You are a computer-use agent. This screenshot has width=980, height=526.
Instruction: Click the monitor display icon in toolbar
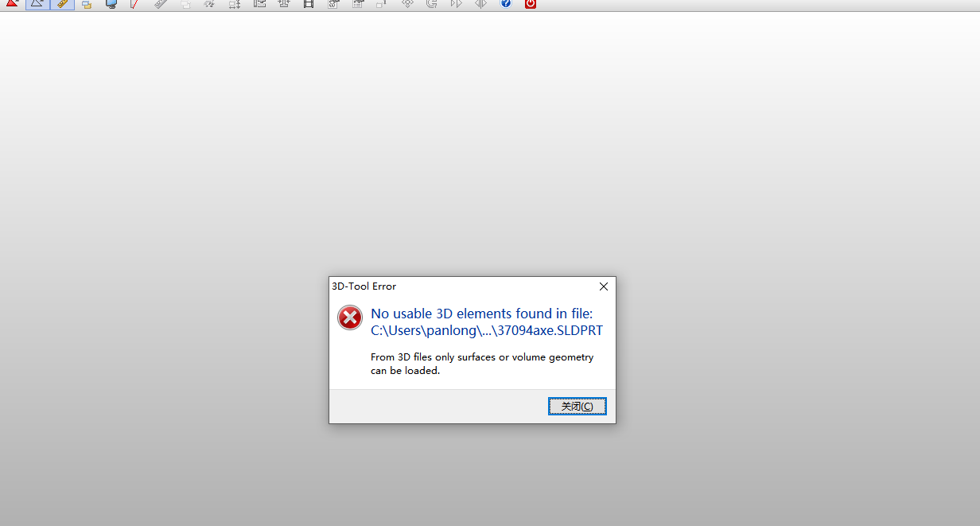click(x=111, y=4)
